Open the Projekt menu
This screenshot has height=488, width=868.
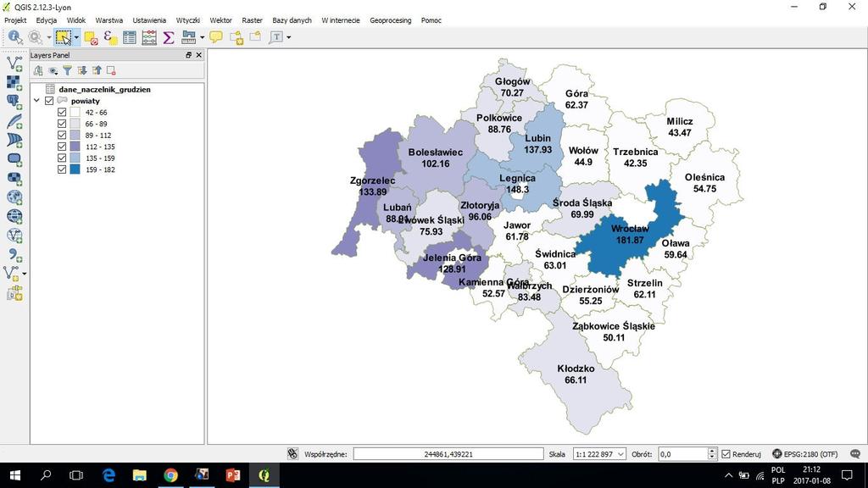point(15,20)
